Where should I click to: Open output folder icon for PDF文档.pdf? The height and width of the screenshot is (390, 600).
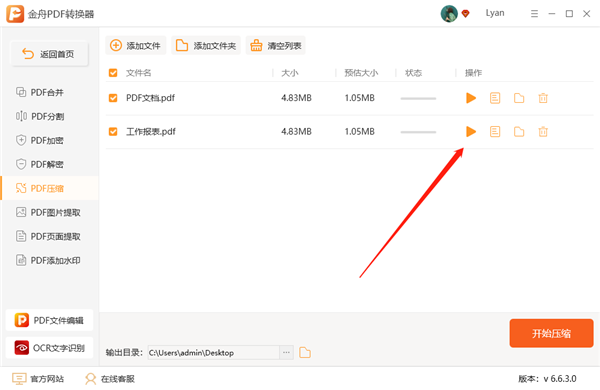point(519,98)
